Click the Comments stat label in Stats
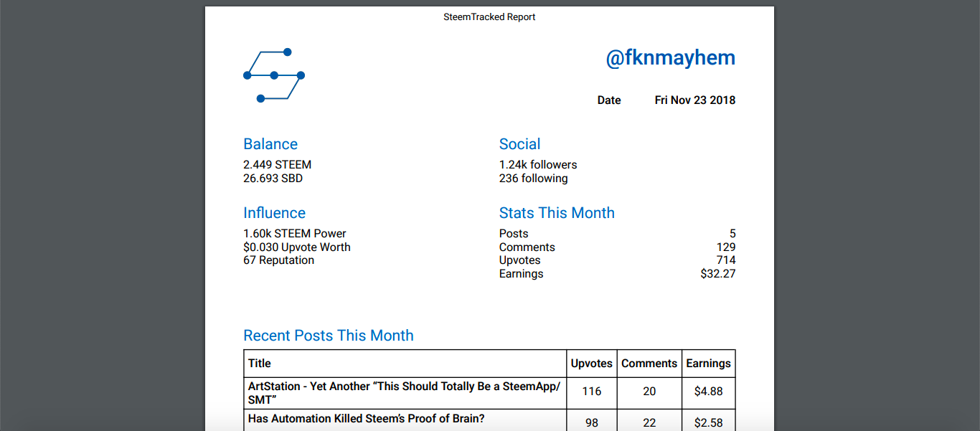 pyautogui.click(x=527, y=247)
